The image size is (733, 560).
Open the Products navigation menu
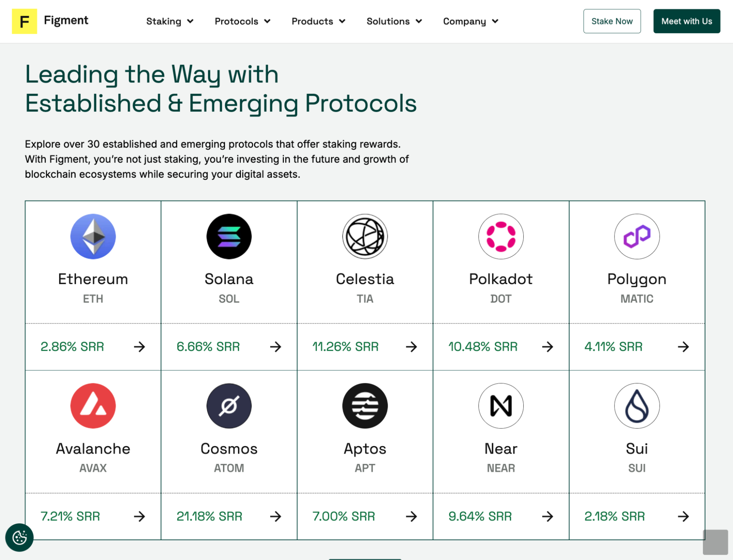pyautogui.click(x=318, y=21)
